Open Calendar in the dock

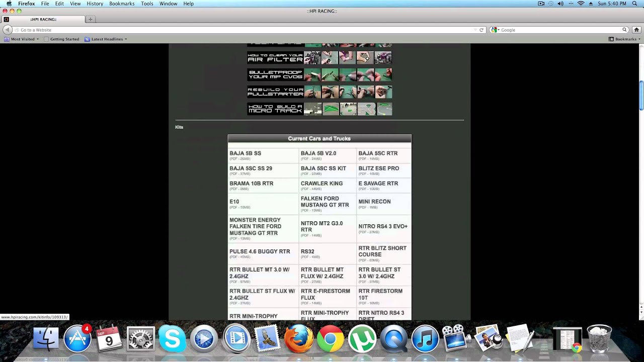[109, 338]
